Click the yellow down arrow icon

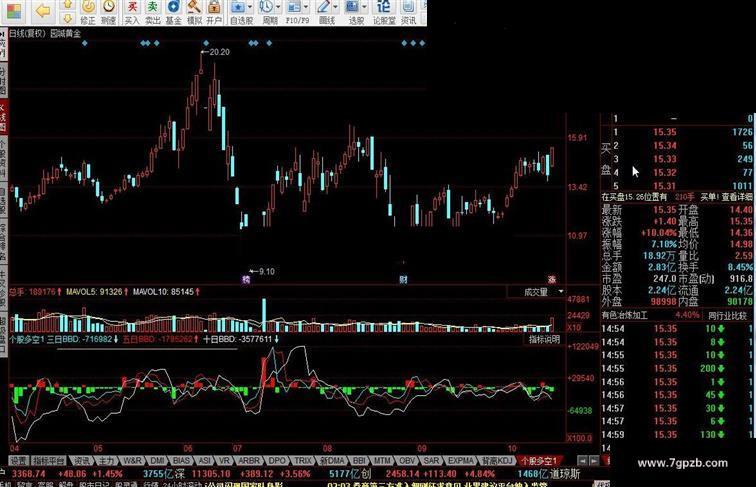pyautogui.click(x=68, y=18)
